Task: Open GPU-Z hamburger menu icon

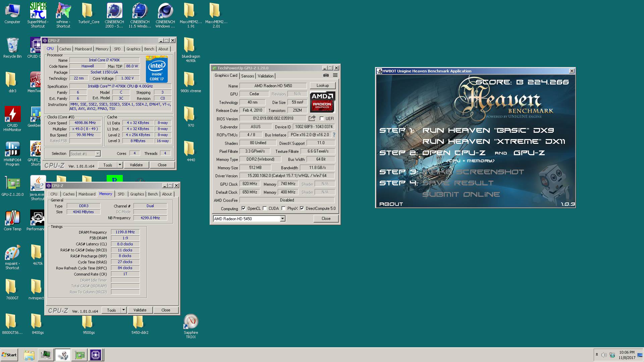Action: tap(335, 75)
